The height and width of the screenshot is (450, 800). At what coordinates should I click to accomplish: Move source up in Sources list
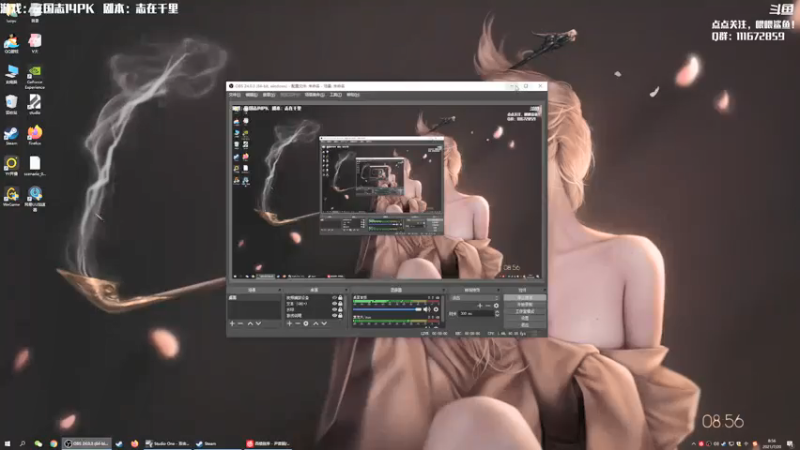coord(315,323)
